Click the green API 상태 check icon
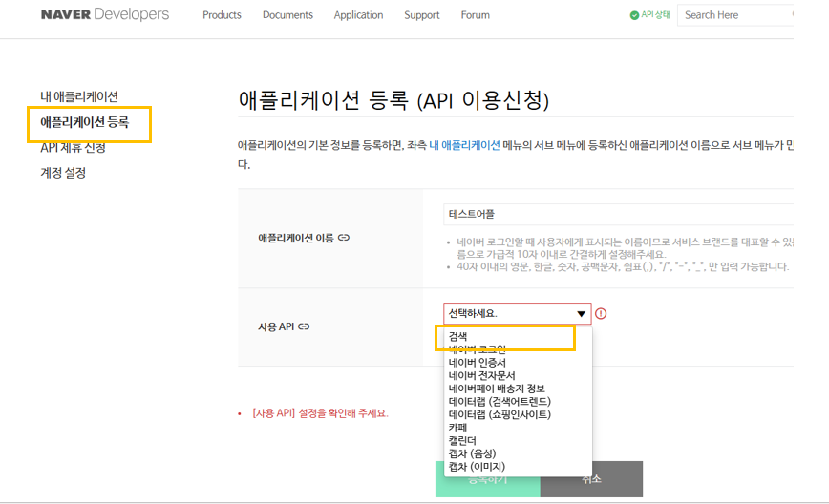This screenshot has width=829, height=504. tap(634, 15)
